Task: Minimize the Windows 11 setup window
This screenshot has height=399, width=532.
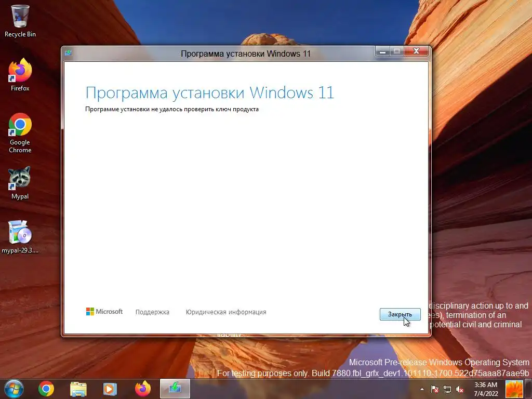Action: pos(383,51)
